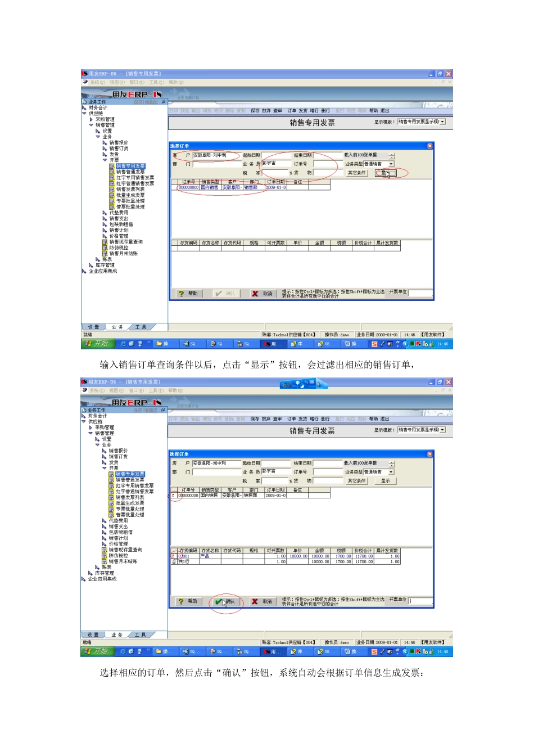The width and height of the screenshot is (534, 756).
Task: Open 业务类型 dropdown in first screenshot
Action: [x=391, y=164]
